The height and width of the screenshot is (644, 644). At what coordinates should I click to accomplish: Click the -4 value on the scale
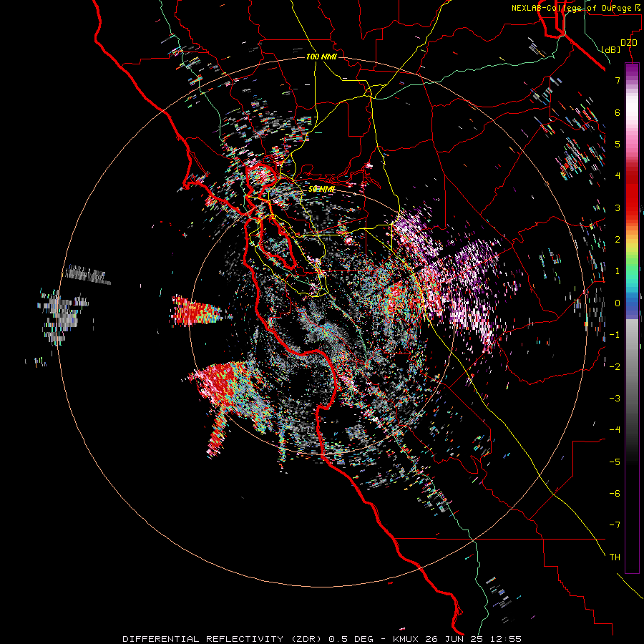(x=615, y=430)
